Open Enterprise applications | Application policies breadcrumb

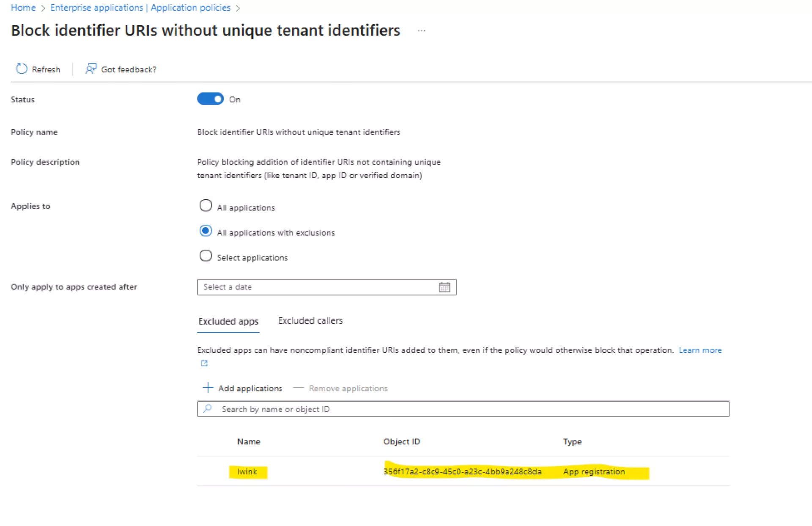pyautogui.click(x=140, y=8)
